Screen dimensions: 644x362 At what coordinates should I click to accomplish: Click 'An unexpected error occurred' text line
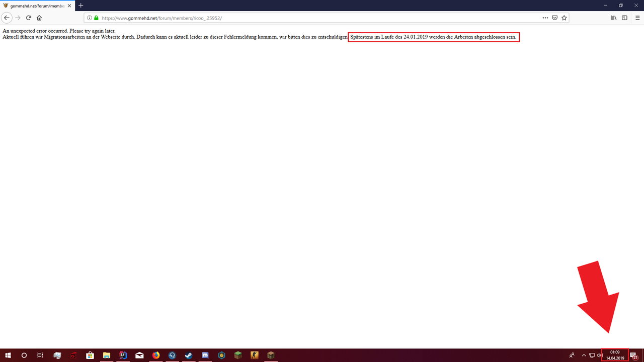click(x=59, y=31)
